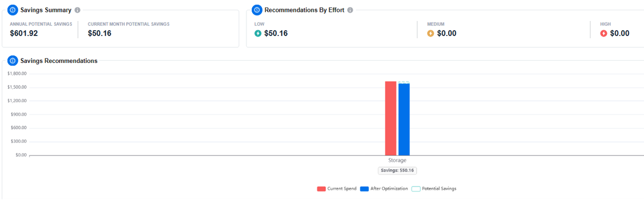Click the Storage axis category label
The image size is (644, 200).
(397, 160)
